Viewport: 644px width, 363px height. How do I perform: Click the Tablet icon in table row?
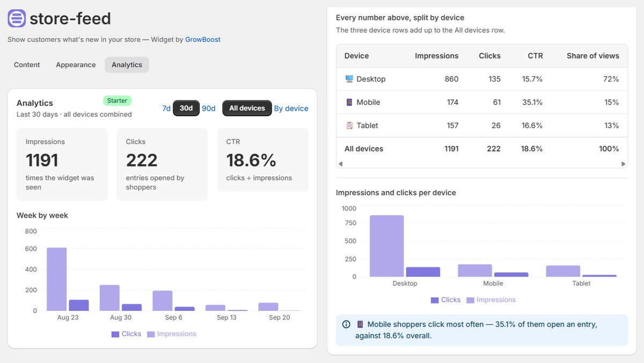349,125
